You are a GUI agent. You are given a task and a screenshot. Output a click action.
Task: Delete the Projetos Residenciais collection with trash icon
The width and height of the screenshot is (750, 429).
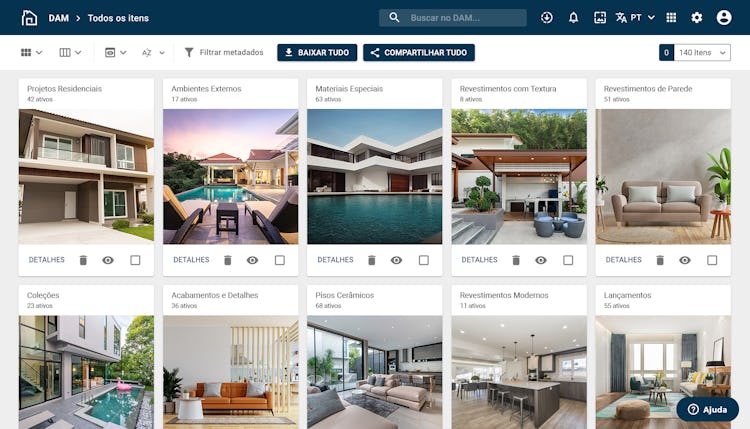(x=83, y=260)
